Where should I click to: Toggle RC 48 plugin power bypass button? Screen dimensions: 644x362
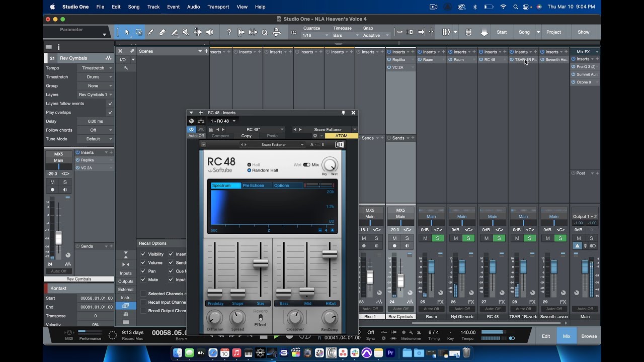pyautogui.click(x=192, y=129)
